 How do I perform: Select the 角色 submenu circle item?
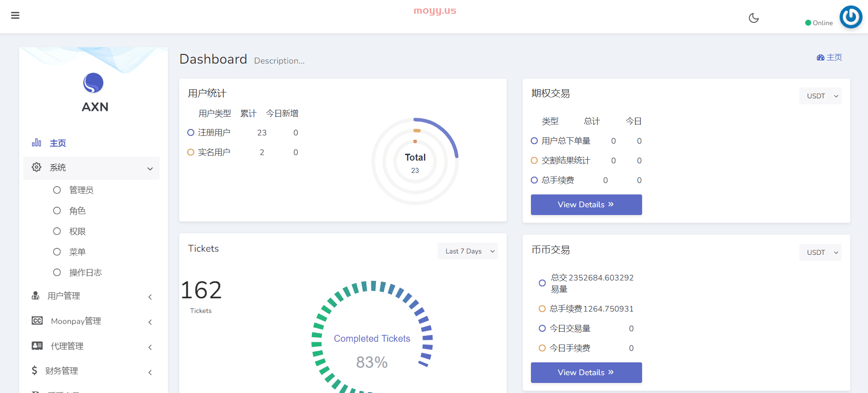[x=57, y=210]
